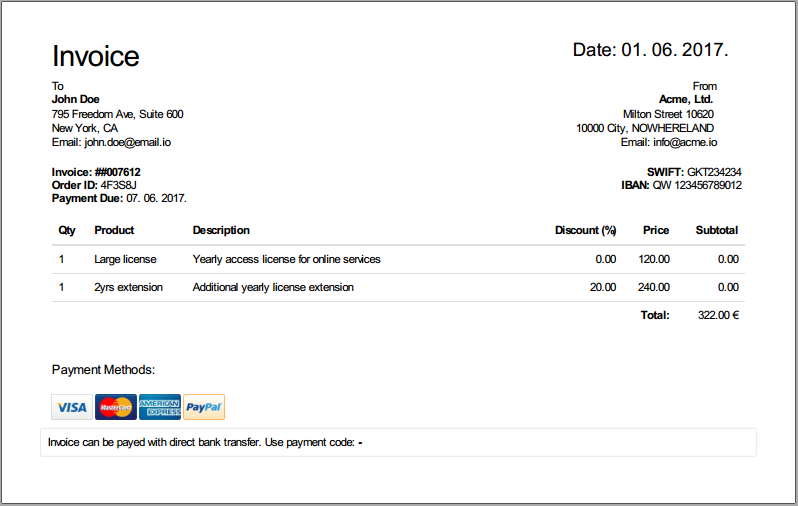The height and width of the screenshot is (506, 798).
Task: Select the MasterCard payment icon
Action: coord(116,407)
